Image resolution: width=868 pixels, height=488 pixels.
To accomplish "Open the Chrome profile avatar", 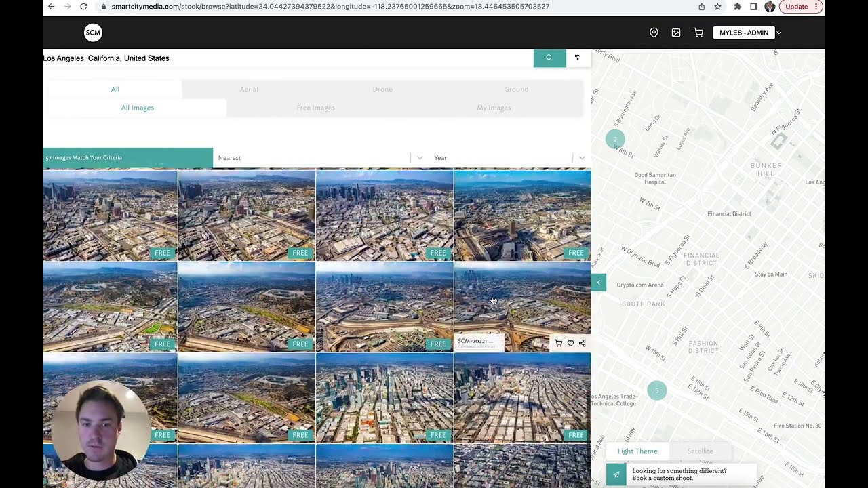I will tap(770, 7).
